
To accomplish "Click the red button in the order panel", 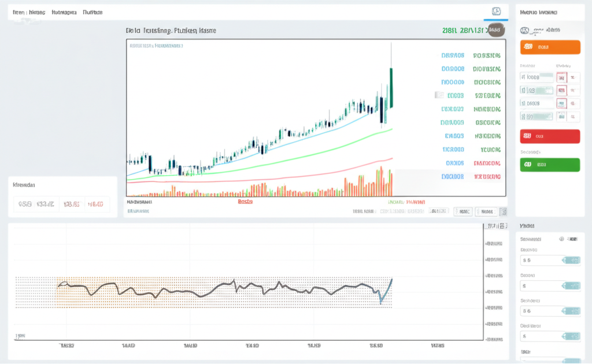I will tap(550, 136).
